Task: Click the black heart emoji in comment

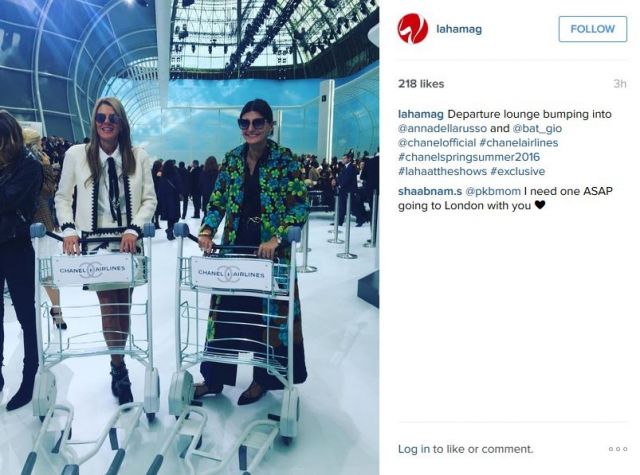Action: coord(540,205)
